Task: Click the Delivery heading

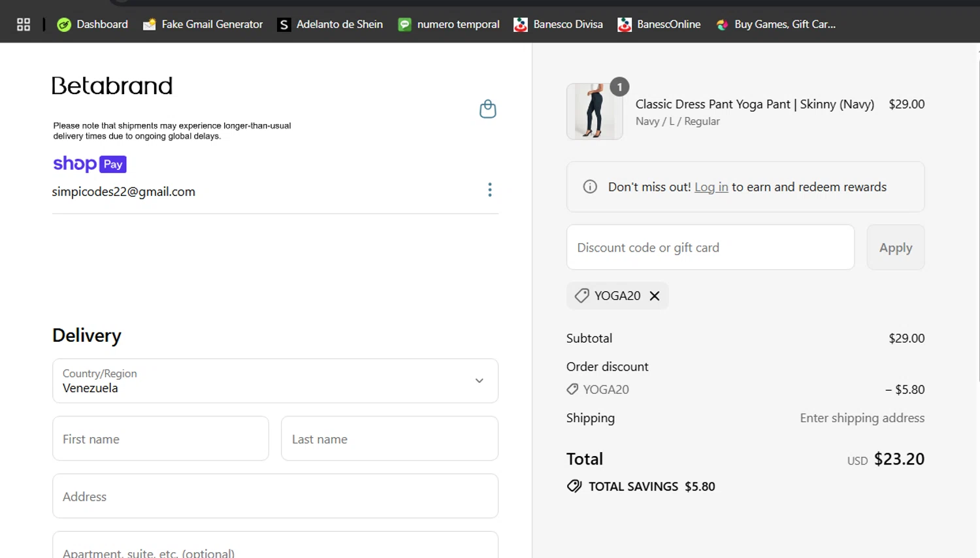Action: click(87, 335)
